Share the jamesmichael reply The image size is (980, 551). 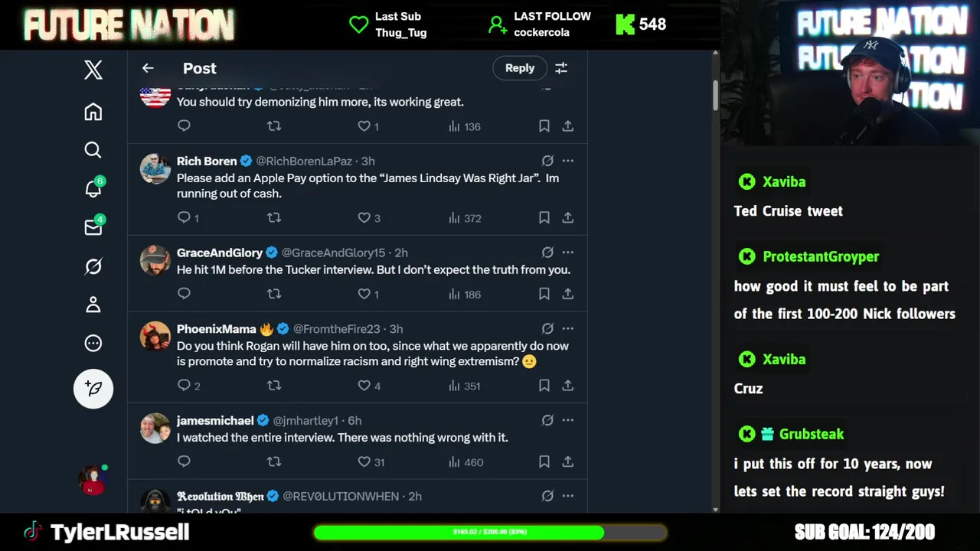(568, 461)
